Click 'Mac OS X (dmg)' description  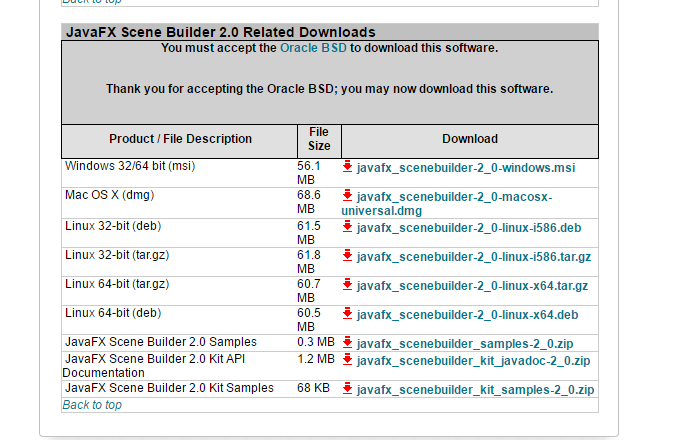110,195
